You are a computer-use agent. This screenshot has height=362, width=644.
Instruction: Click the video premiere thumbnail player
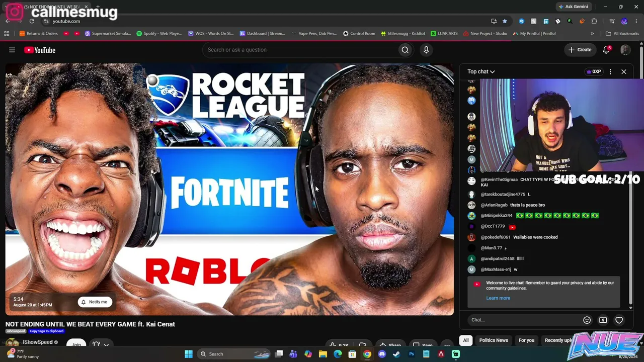(229, 190)
